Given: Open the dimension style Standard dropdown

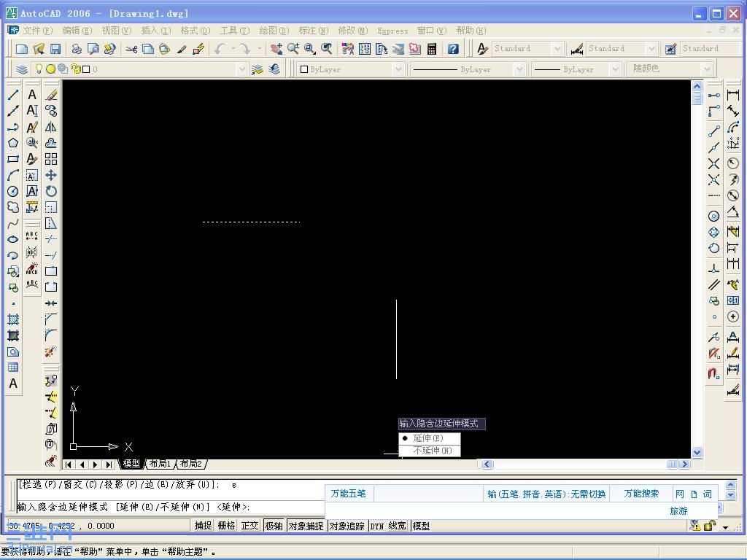Looking at the screenshot, I should 651,49.
